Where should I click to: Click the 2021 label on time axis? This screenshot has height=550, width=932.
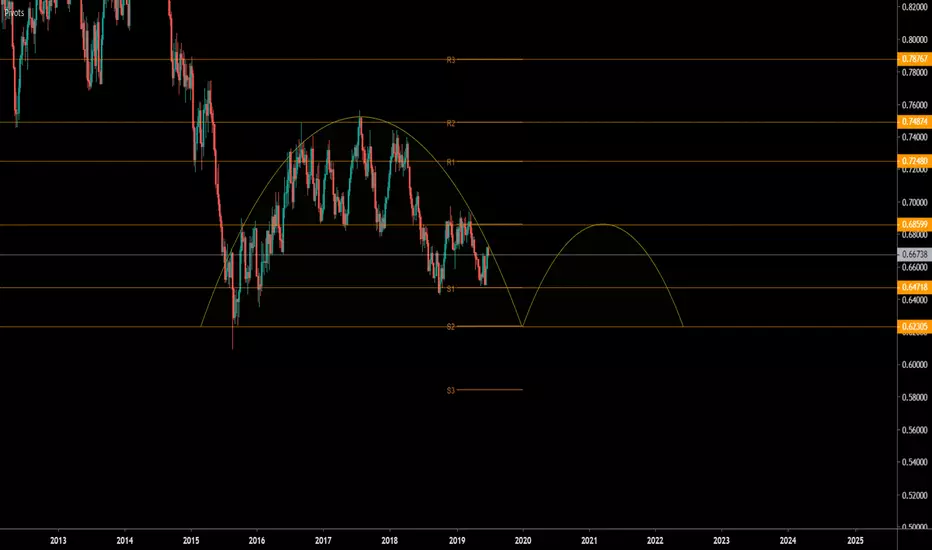(589, 540)
